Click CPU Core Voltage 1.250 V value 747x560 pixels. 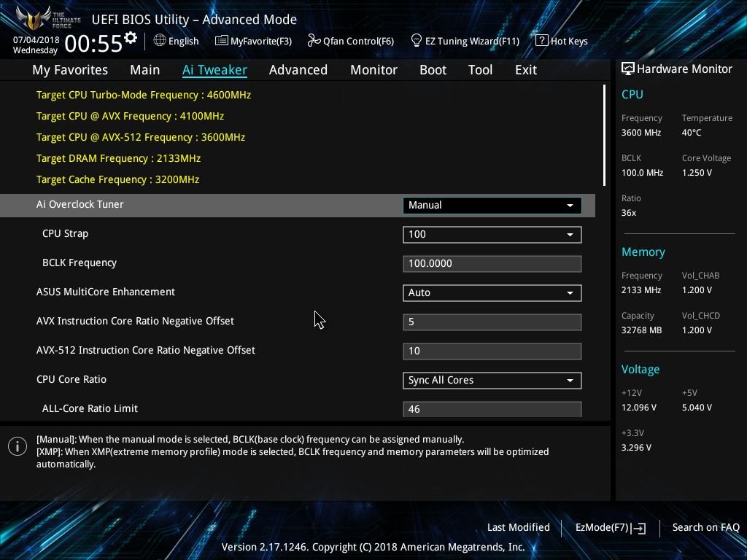click(x=697, y=173)
